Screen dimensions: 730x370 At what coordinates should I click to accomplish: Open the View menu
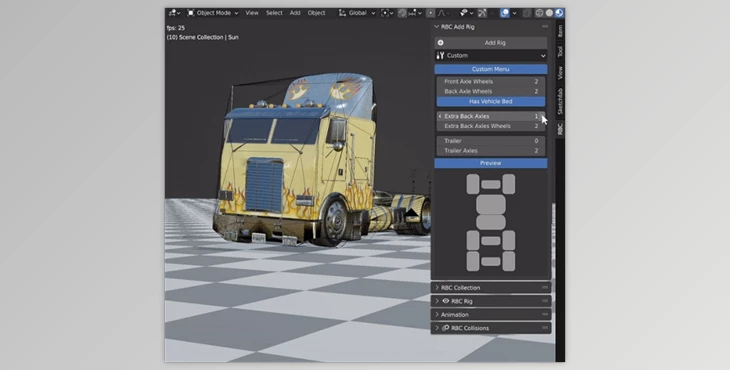tap(252, 13)
